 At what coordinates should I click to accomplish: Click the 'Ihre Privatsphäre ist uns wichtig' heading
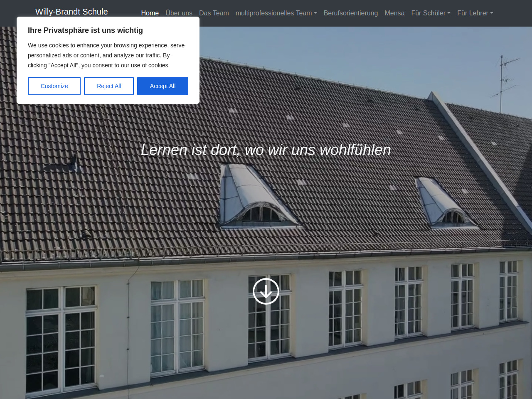click(x=85, y=30)
